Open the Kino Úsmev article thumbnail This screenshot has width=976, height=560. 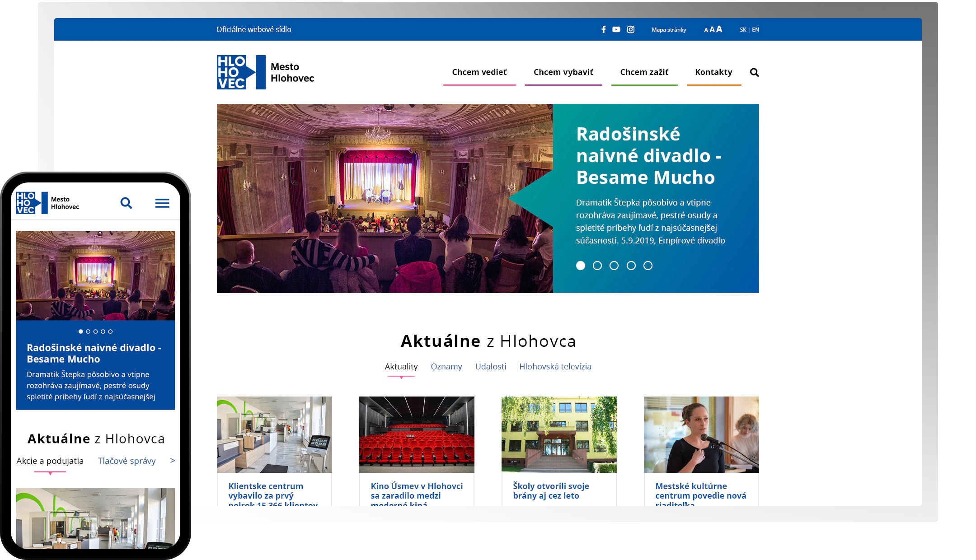(x=417, y=434)
